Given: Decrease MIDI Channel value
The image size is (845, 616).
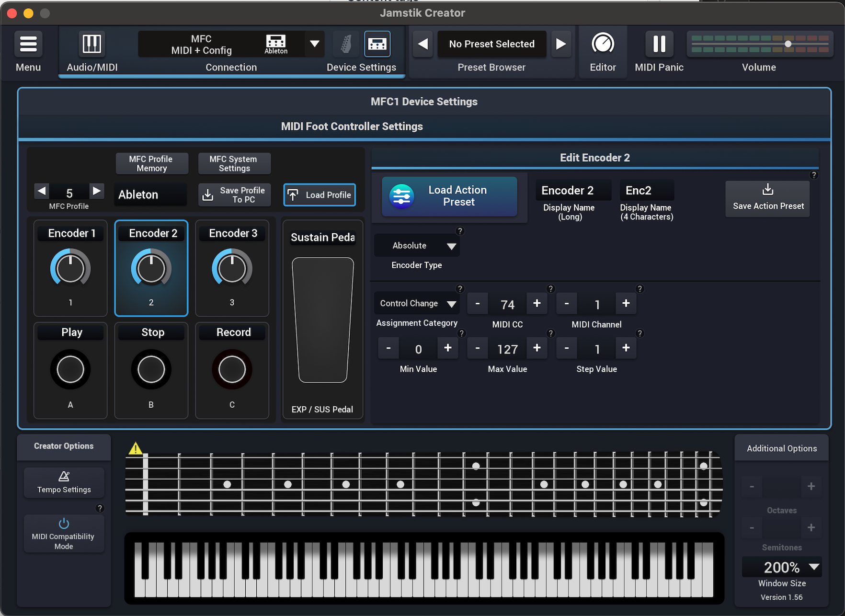Looking at the screenshot, I should (567, 304).
